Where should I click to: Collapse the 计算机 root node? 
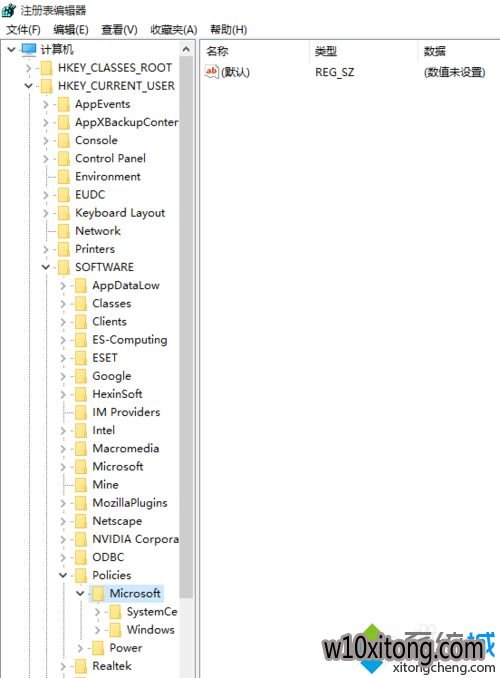[12, 50]
